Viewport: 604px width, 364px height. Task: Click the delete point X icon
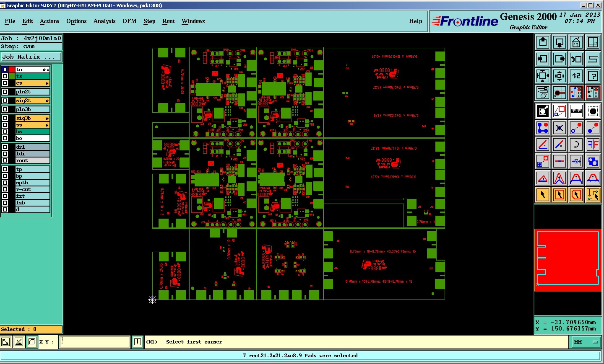560,128
